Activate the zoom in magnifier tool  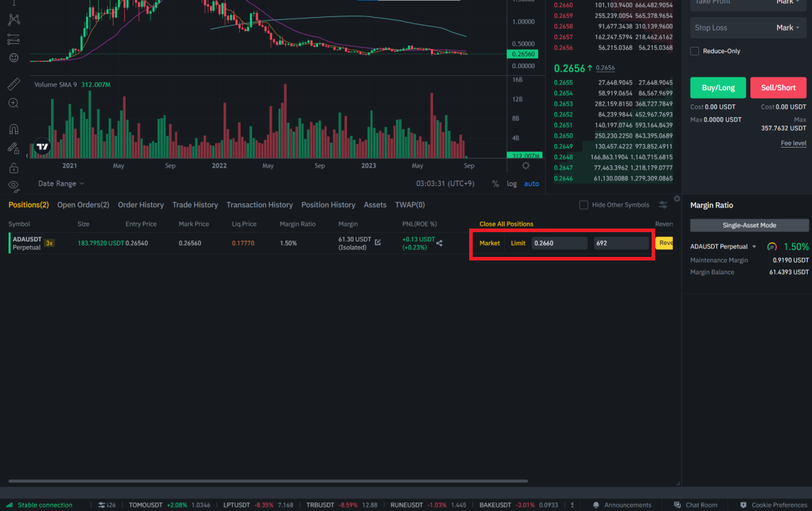click(x=14, y=103)
